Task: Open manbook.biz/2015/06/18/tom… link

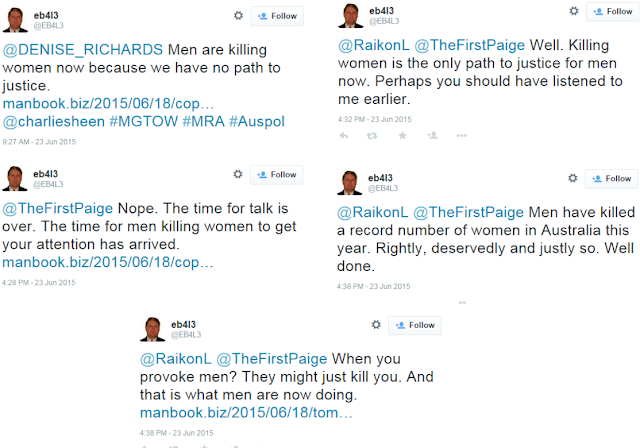Action: (x=246, y=413)
